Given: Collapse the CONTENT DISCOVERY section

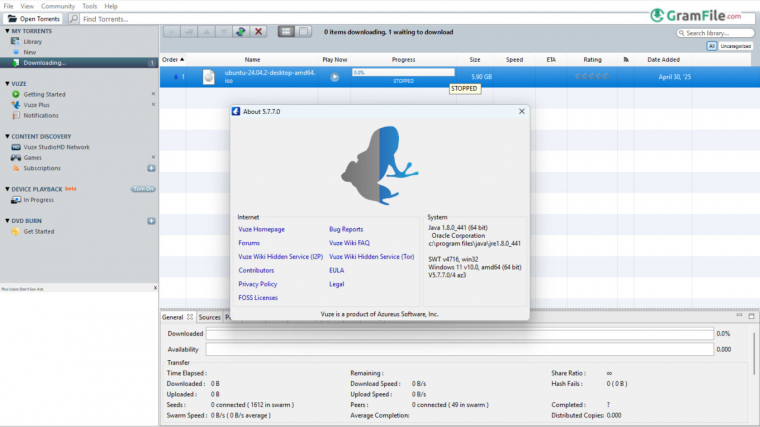Looking at the screenshot, I should point(6,136).
